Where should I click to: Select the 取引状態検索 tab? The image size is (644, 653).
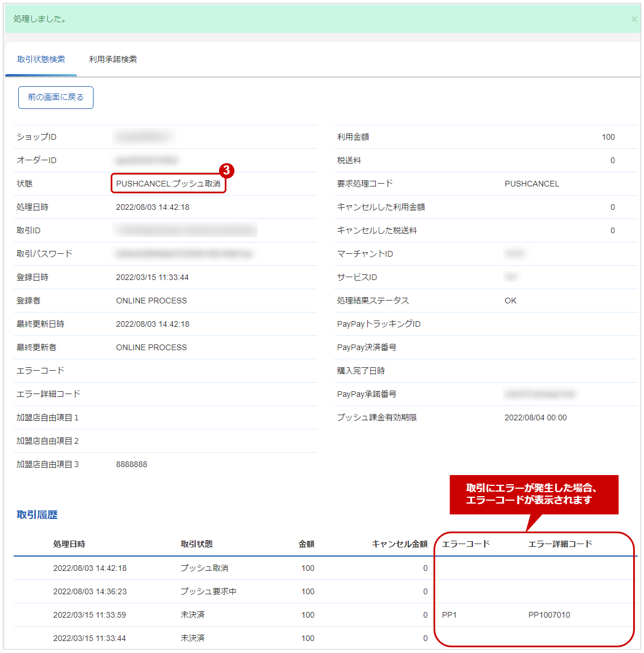tap(41, 59)
